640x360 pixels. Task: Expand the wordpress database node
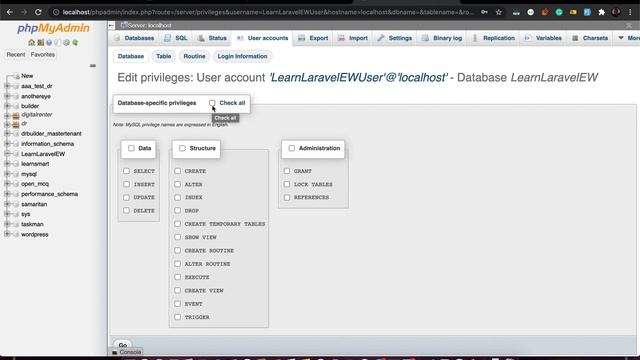click(x=7, y=234)
